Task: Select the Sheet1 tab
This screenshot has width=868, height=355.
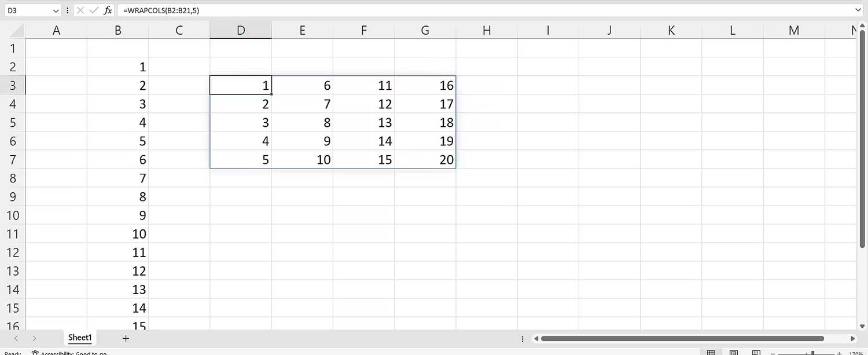Action: 79,338
